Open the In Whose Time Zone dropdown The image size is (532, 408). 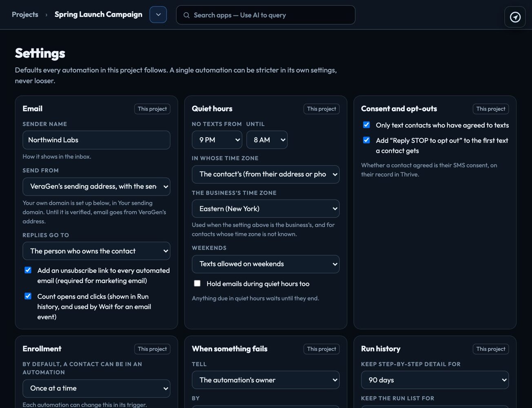pyautogui.click(x=266, y=174)
